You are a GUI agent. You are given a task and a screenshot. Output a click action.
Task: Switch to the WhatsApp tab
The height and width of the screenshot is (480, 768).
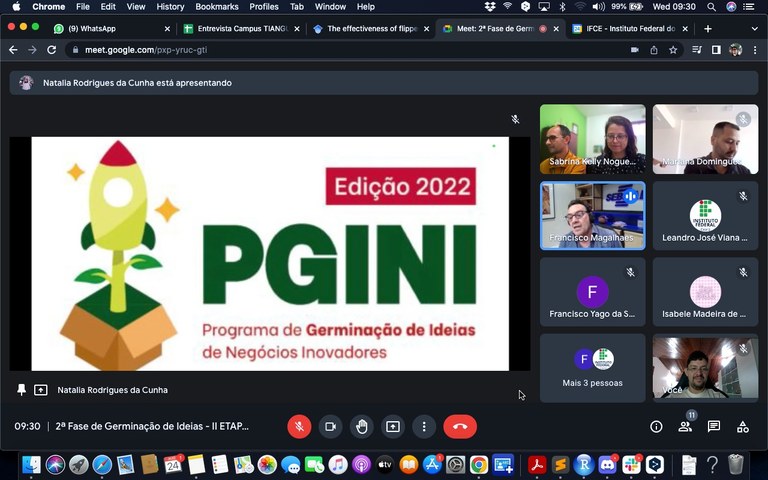pyautogui.click(x=110, y=29)
